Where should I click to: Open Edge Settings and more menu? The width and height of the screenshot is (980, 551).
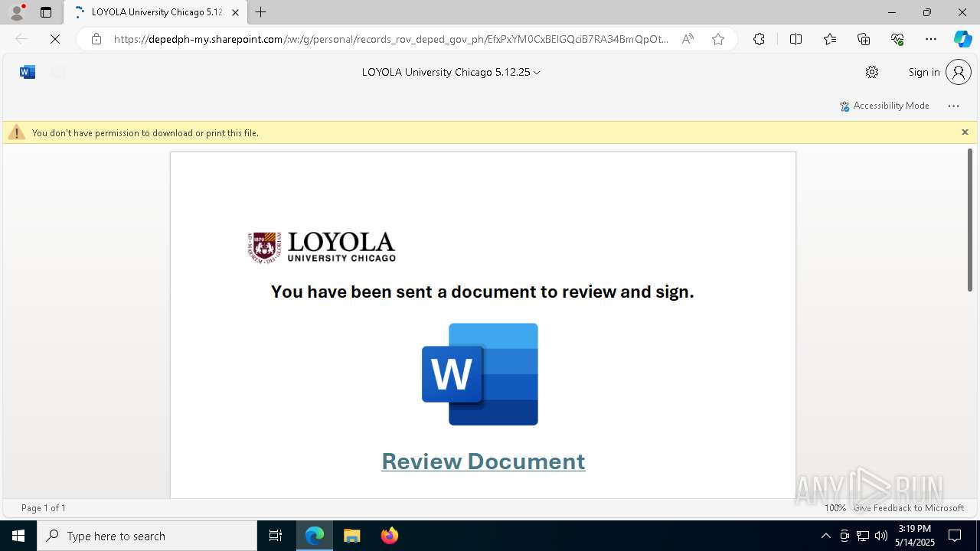point(931,39)
